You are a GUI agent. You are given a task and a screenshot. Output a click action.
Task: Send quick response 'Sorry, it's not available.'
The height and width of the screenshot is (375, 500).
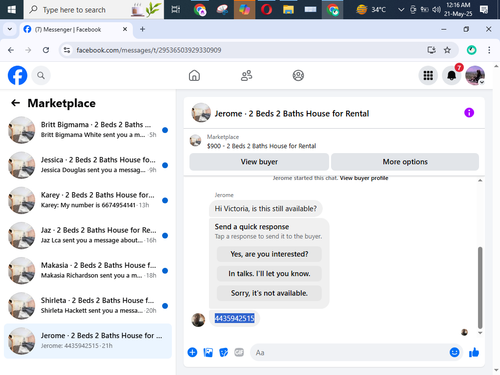click(269, 293)
